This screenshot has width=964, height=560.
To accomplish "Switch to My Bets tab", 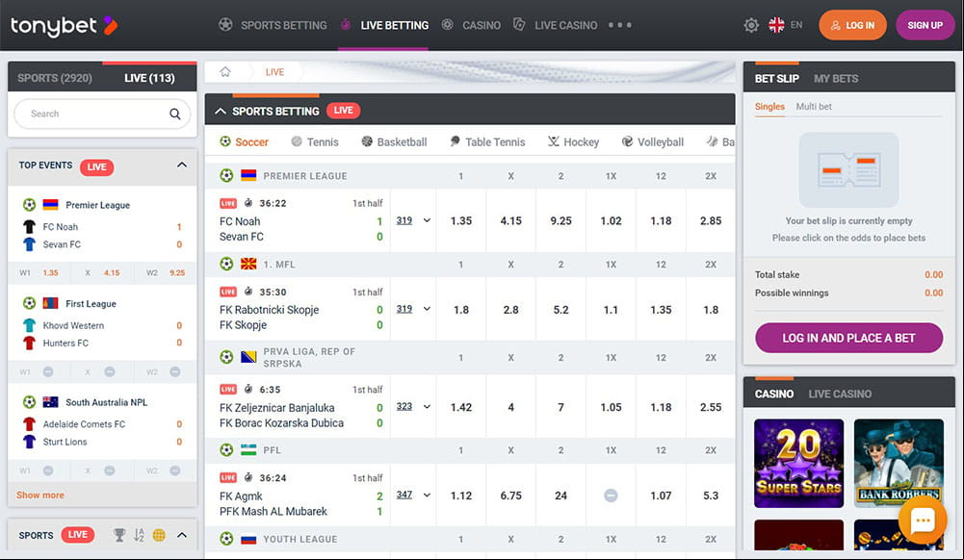I will click(x=836, y=79).
